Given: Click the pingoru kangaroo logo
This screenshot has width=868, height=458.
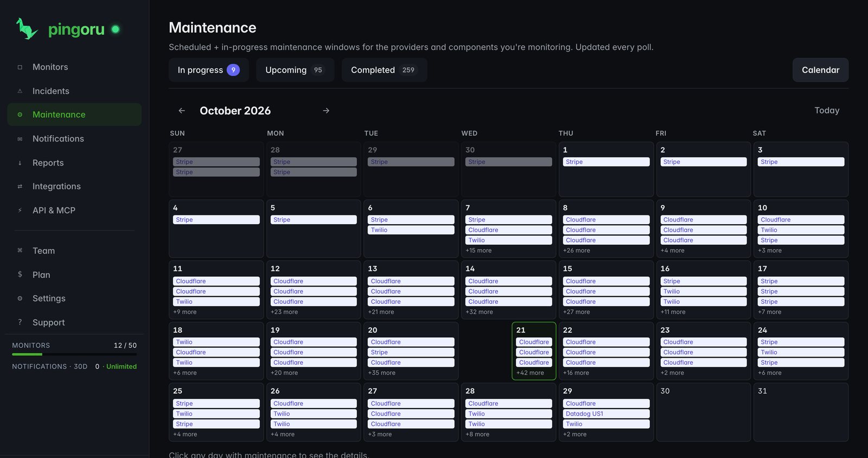Looking at the screenshot, I should 27,29.
